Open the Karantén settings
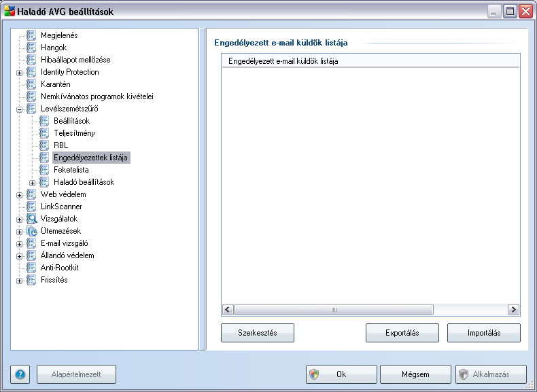This screenshot has width=537, height=392. click(x=56, y=84)
